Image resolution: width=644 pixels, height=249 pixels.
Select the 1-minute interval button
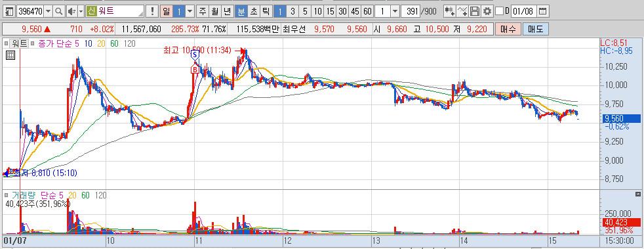point(280,12)
